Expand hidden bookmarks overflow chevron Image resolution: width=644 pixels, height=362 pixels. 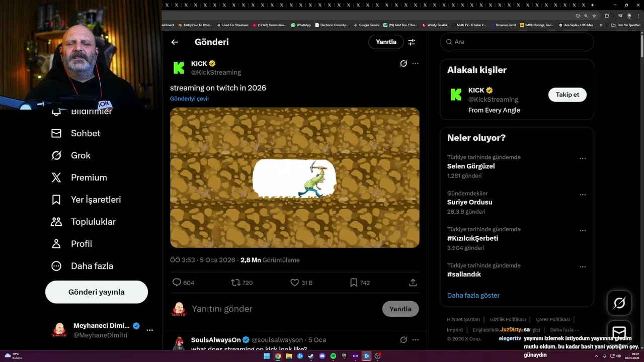click(601, 25)
